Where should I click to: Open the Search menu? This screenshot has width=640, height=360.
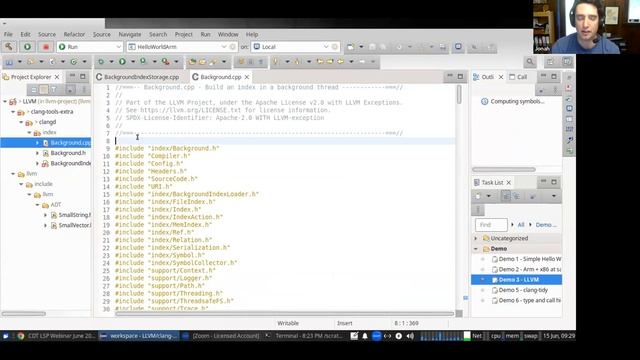[x=158, y=34]
